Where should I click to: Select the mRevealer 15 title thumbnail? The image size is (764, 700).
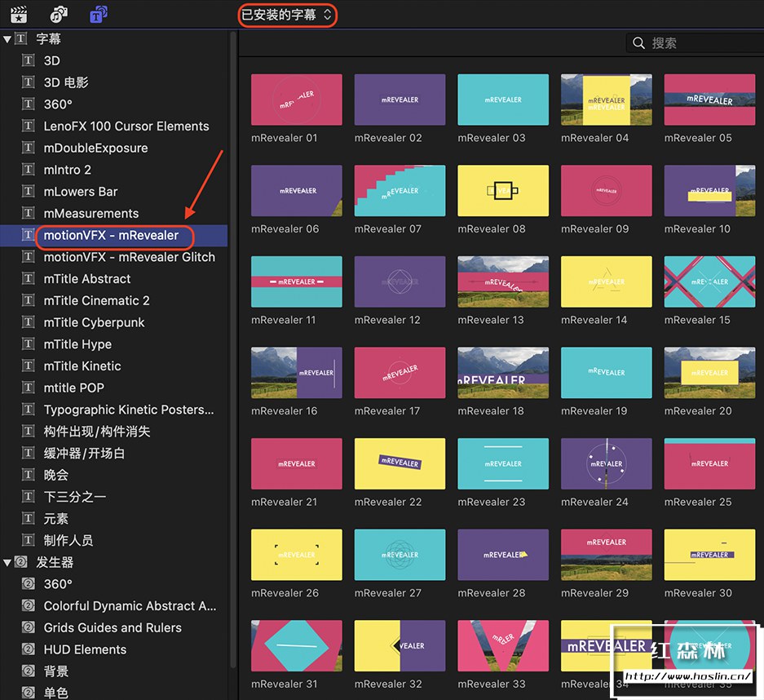[709, 281]
